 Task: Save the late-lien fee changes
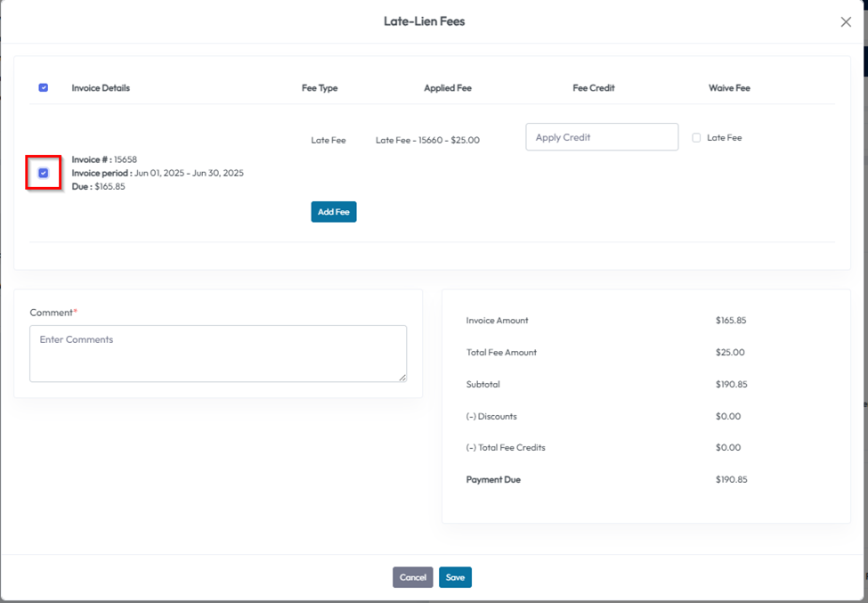tap(455, 577)
